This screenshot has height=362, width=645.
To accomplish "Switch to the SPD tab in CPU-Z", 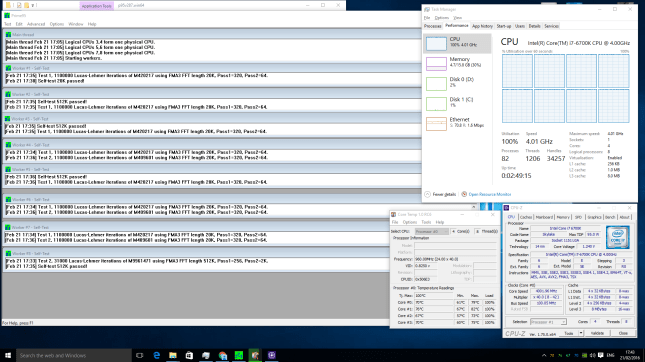I will [578, 217].
